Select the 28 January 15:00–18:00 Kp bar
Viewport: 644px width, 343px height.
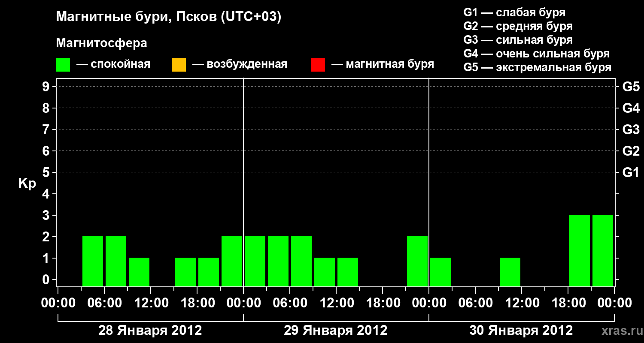coord(185,272)
